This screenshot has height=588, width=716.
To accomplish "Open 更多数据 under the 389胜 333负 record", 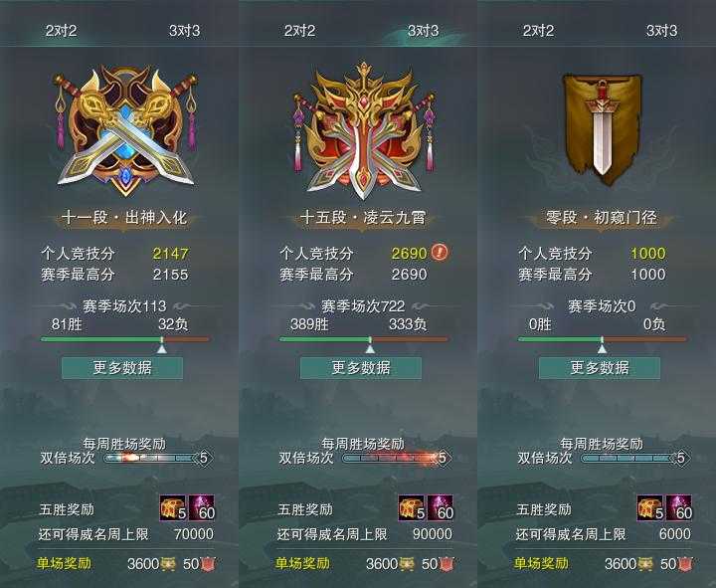I will click(x=361, y=368).
